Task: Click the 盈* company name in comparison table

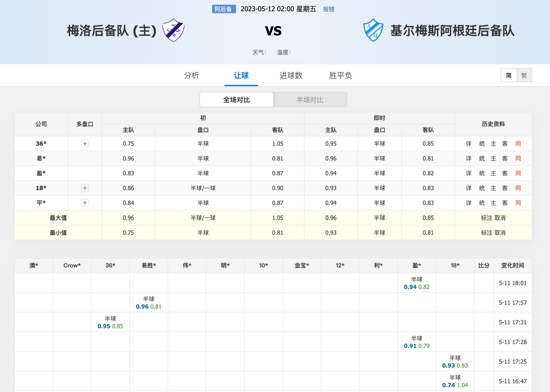Action: [41, 173]
